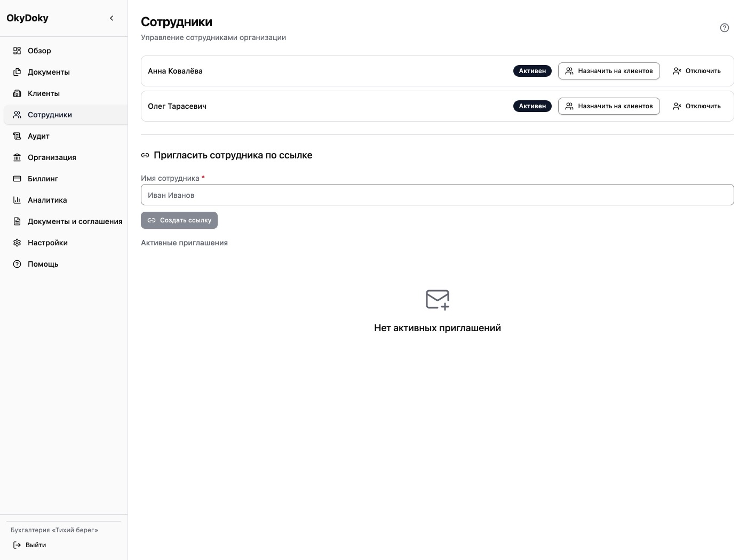Click the name Анна Ковалёва
The width and height of the screenshot is (747, 560).
click(175, 71)
